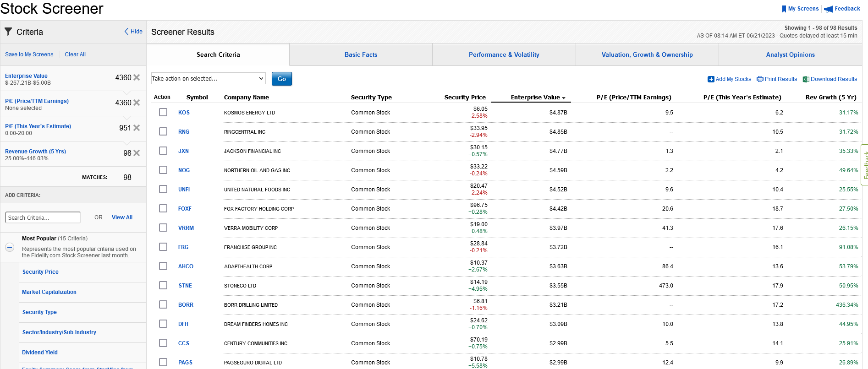Open the Take action on selected dropdown

tap(208, 78)
